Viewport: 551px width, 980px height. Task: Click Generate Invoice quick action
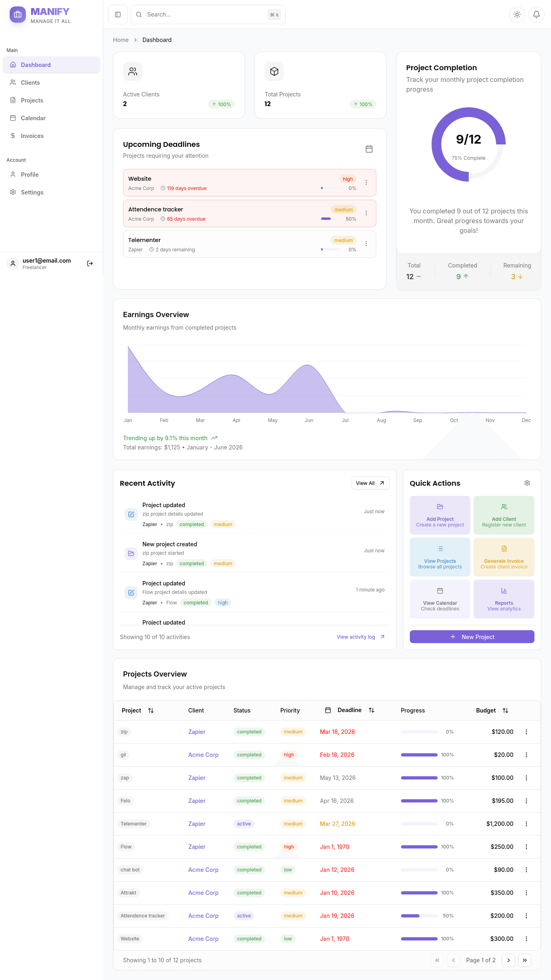point(504,557)
